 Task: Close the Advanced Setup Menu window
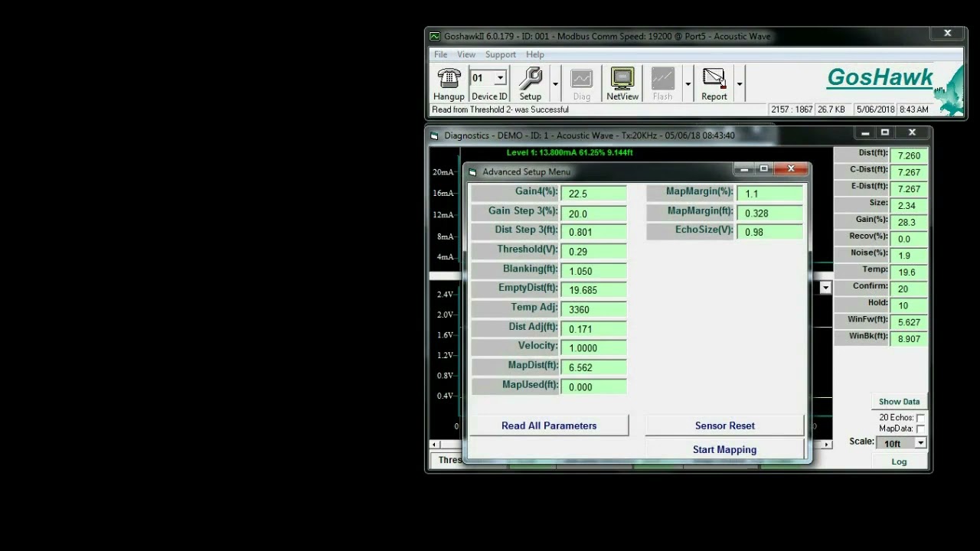coord(791,168)
